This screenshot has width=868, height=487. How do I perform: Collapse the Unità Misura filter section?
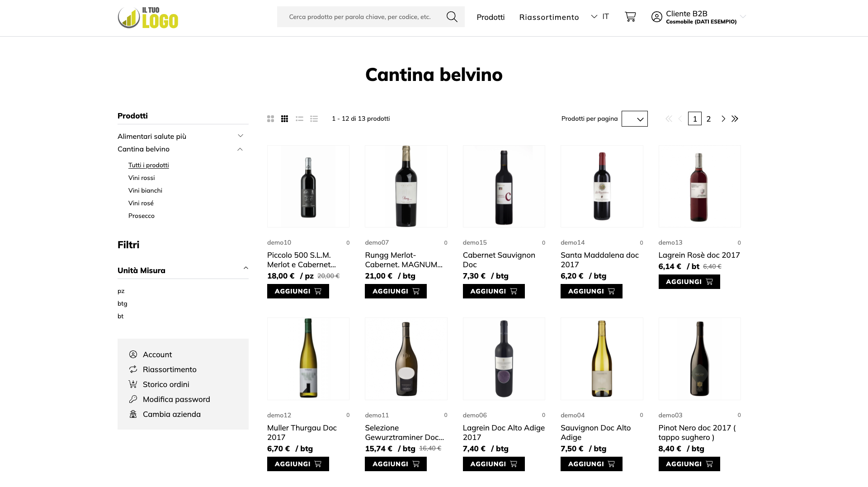pos(246,268)
